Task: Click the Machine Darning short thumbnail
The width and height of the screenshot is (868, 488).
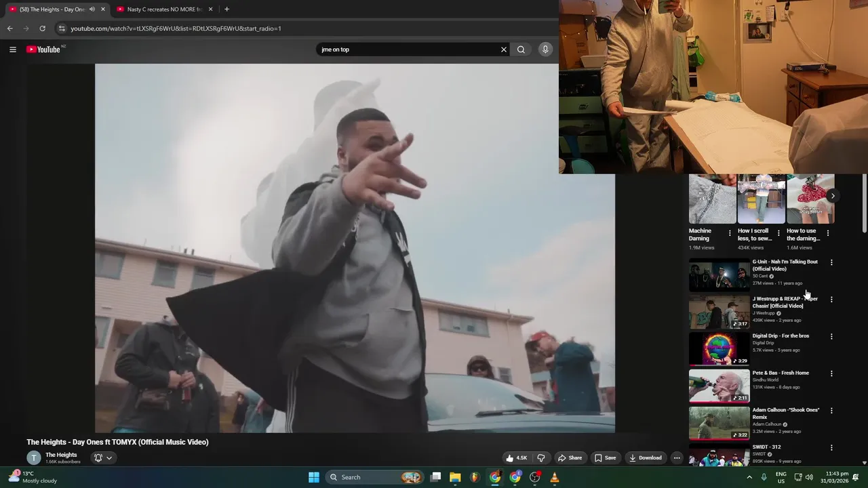Action: pos(712,199)
